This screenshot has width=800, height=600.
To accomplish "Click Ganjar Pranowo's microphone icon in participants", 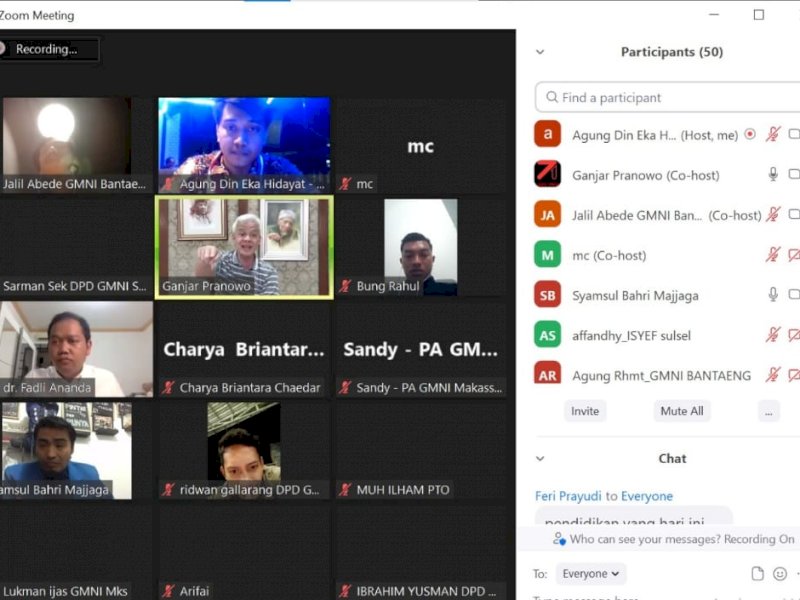I will click(x=772, y=174).
